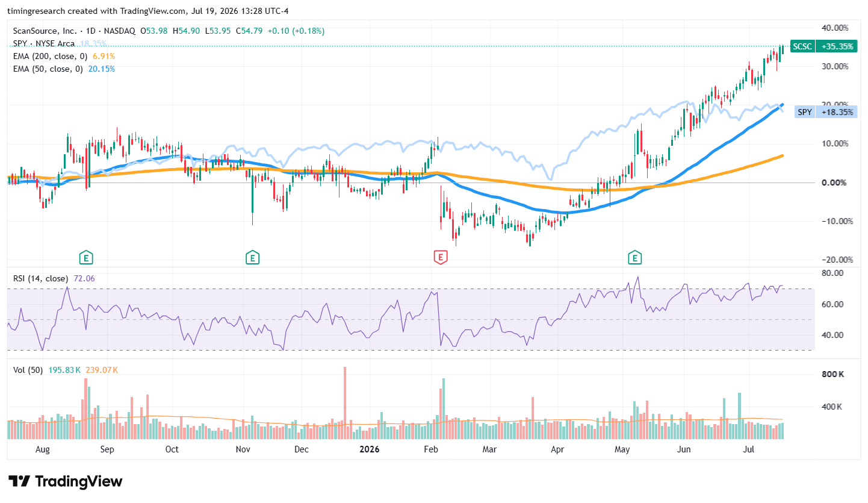Click the Sep label on time axis

point(107,449)
